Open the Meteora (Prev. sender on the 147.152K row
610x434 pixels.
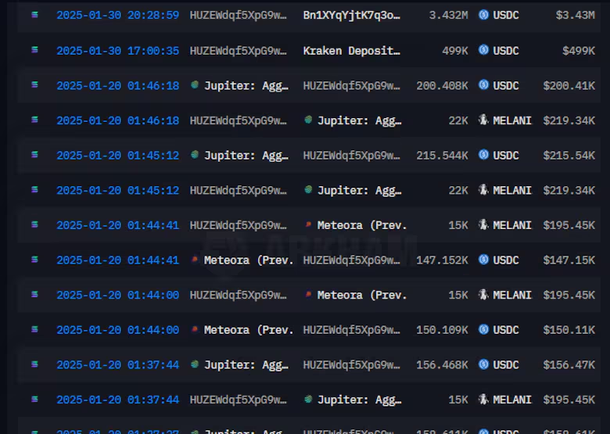pos(249,260)
